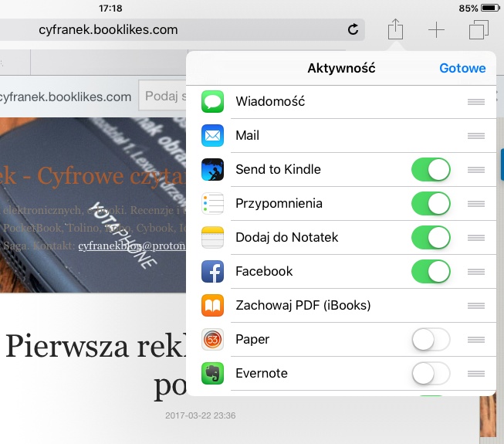Tap the Facebook app icon
This screenshot has width=504, height=444.
pyautogui.click(x=212, y=271)
